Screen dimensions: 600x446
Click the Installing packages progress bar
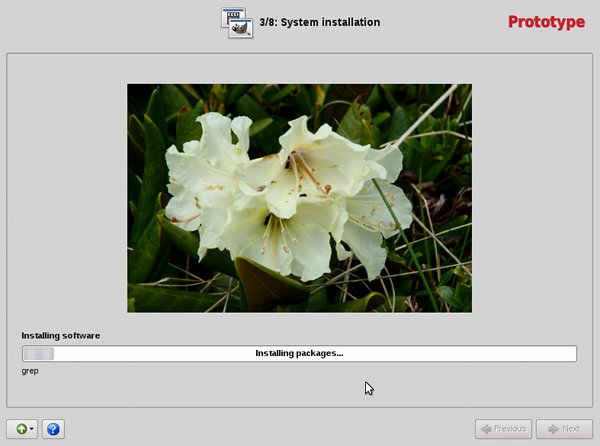coord(299,353)
